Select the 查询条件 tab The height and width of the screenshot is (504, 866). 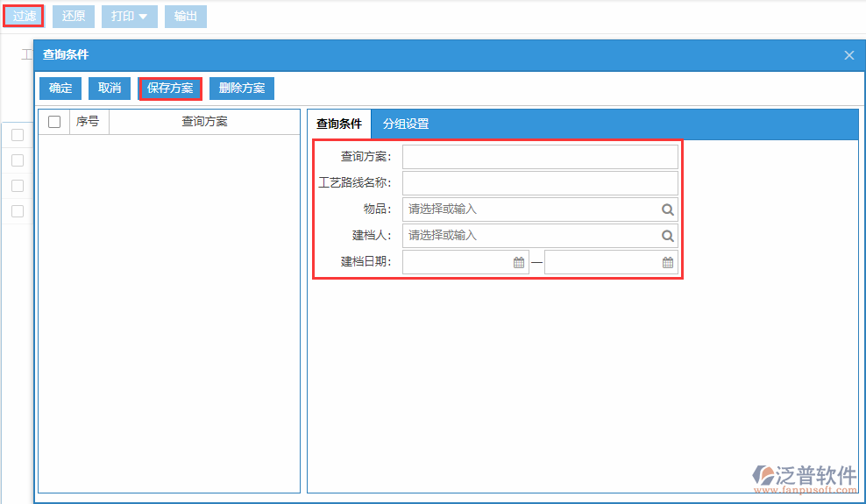(x=339, y=124)
